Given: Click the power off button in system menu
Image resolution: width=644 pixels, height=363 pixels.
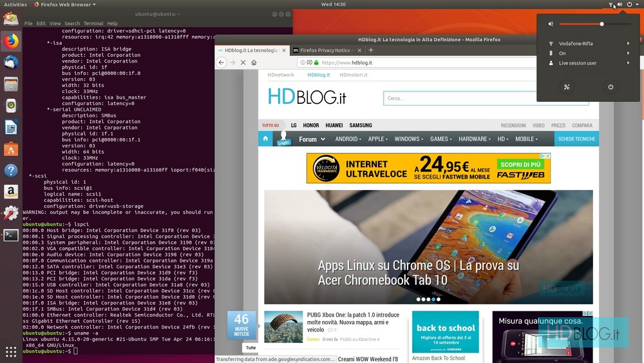Looking at the screenshot, I should coord(611,87).
